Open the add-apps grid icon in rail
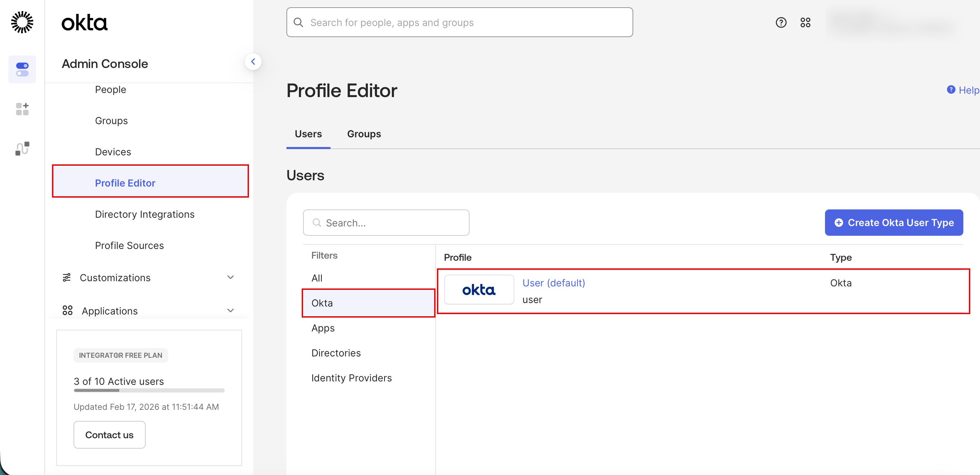The width and height of the screenshot is (980, 475). click(x=22, y=109)
